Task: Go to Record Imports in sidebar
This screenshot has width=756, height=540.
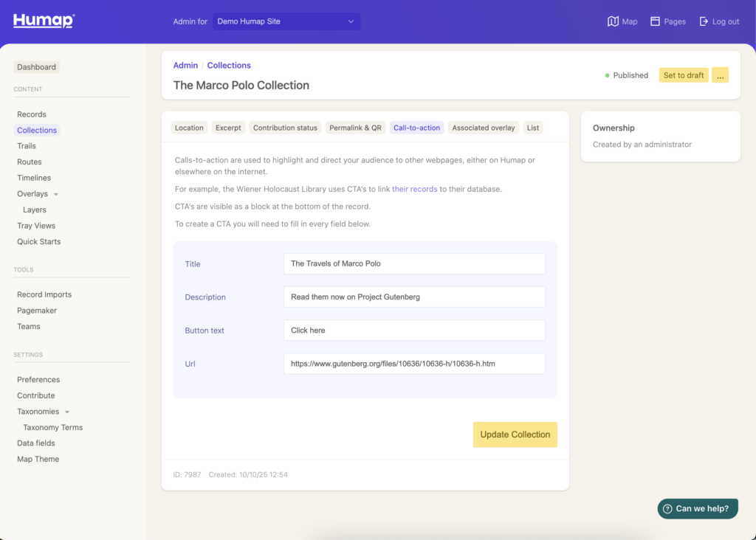Action: pyautogui.click(x=44, y=294)
